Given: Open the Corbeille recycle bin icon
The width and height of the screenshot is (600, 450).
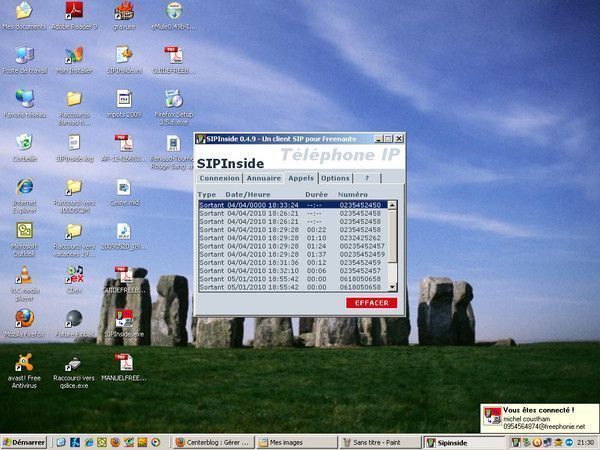Looking at the screenshot, I should (24, 143).
